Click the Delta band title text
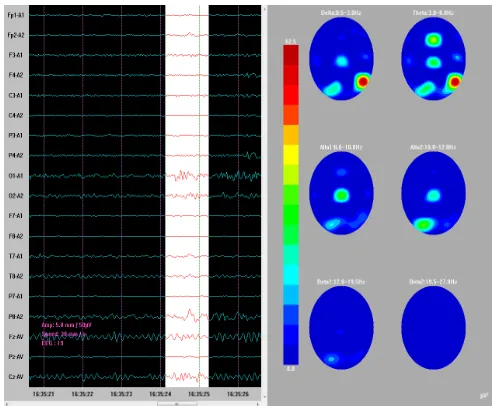The width and height of the screenshot is (492, 406). coord(341,13)
